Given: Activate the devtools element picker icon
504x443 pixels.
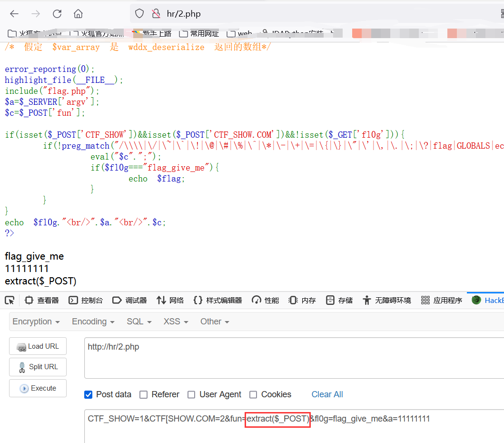Looking at the screenshot, I should (10, 300).
